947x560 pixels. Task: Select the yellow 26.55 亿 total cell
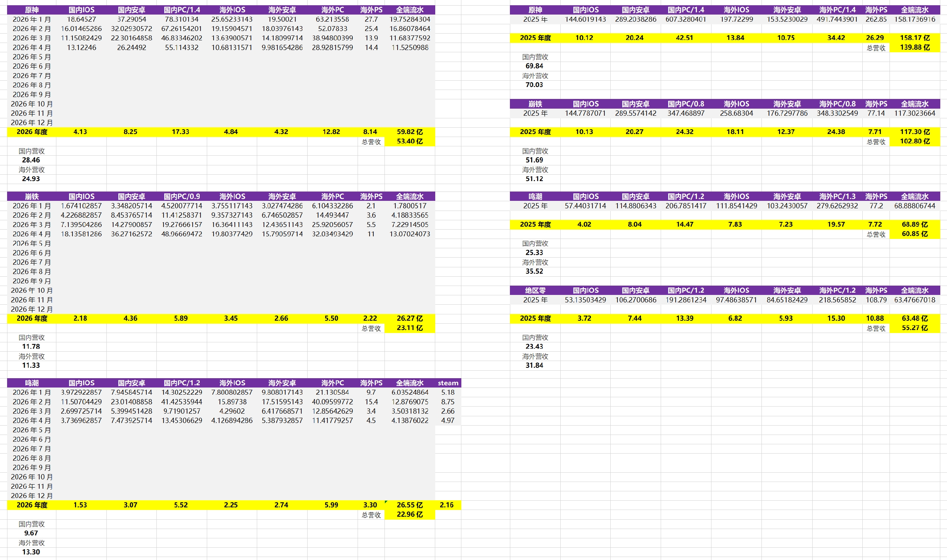point(410,505)
